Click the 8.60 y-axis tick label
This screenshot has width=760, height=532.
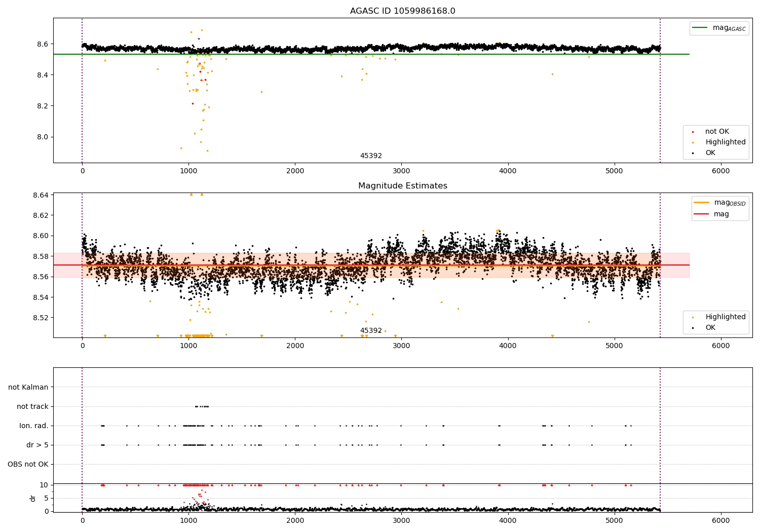click(x=40, y=236)
